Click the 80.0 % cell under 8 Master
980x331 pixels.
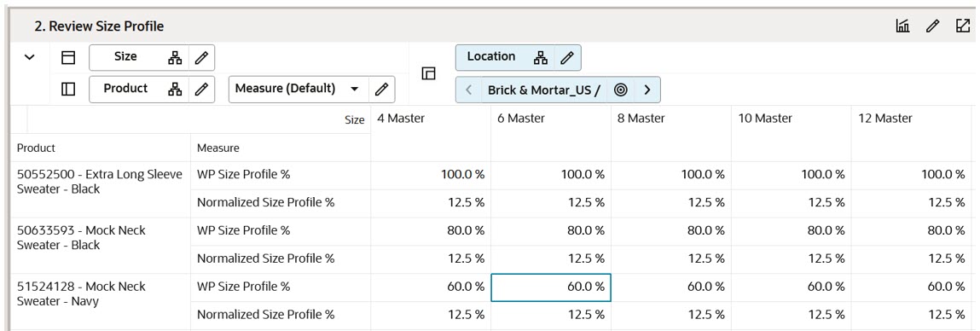(x=670, y=231)
